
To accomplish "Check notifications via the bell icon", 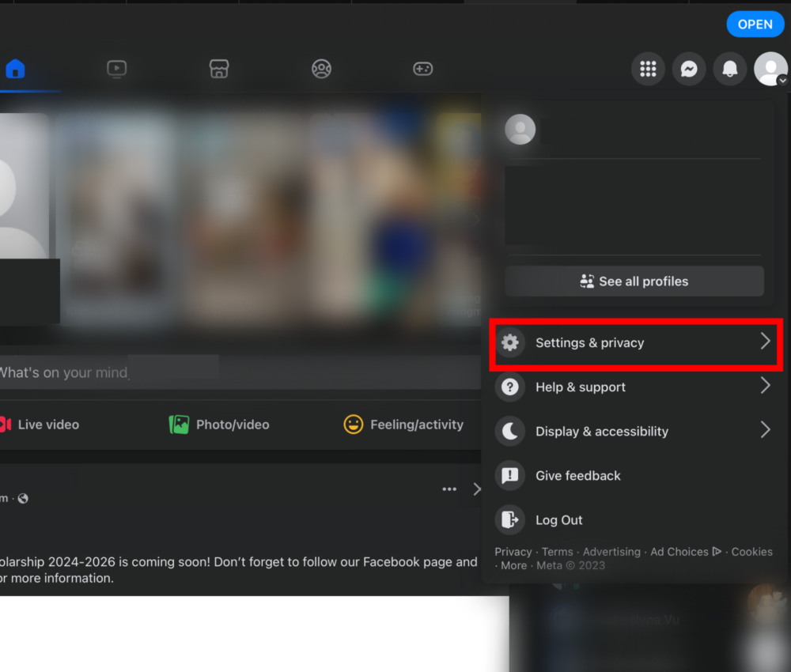I will point(730,69).
